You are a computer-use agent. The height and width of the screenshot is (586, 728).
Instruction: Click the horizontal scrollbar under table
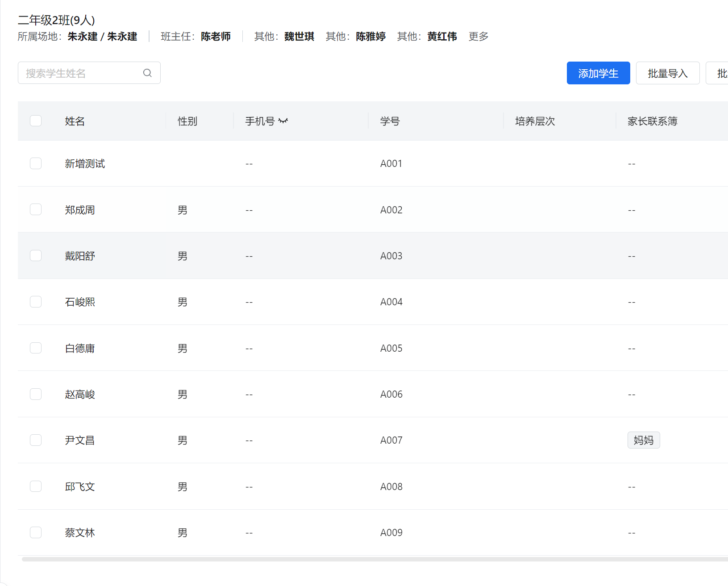coord(375,559)
